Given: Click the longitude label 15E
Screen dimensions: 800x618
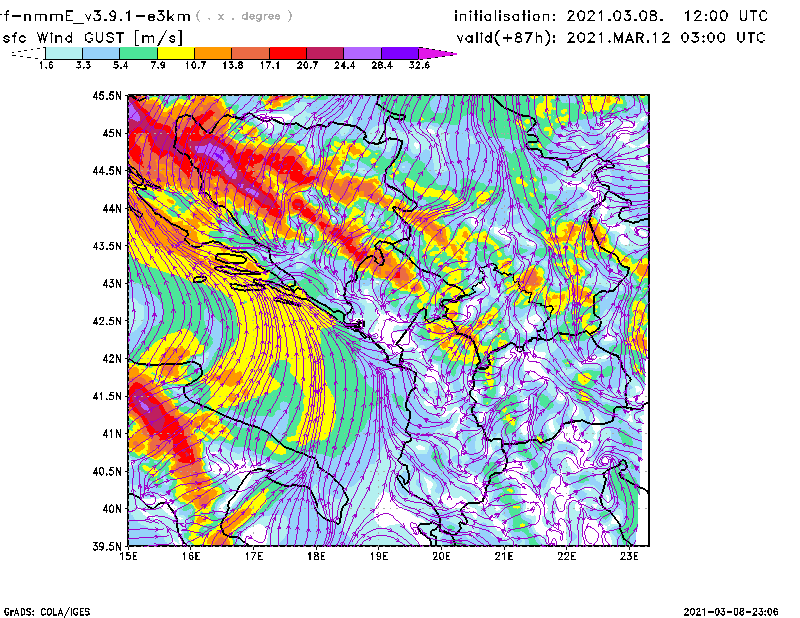Looking at the screenshot, I should [x=128, y=556].
